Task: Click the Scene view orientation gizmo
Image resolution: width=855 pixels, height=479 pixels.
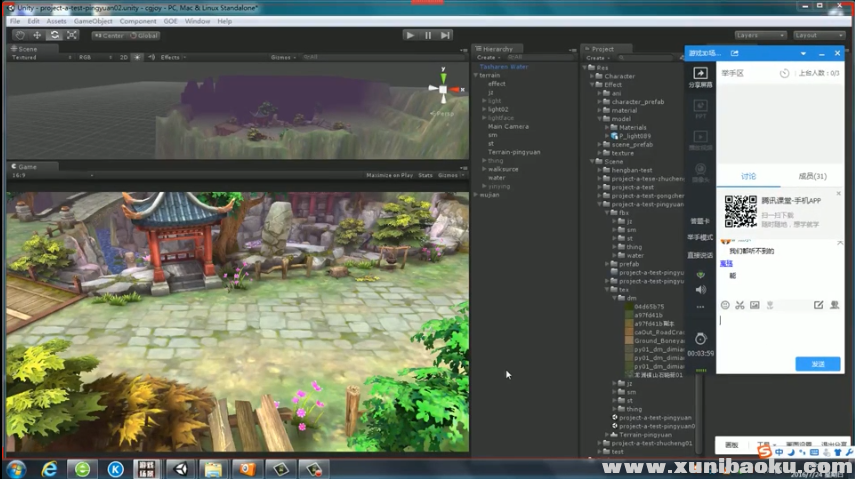Action: pyautogui.click(x=444, y=89)
